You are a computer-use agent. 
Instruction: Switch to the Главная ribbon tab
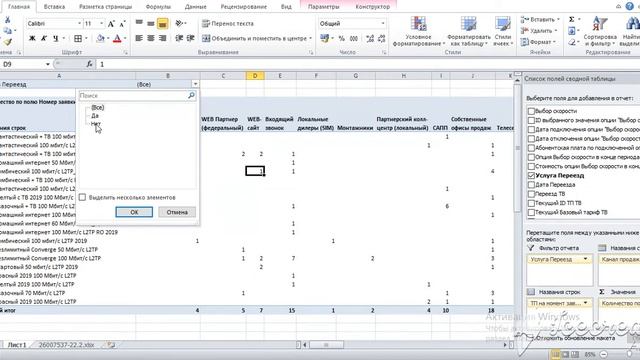(19, 7)
